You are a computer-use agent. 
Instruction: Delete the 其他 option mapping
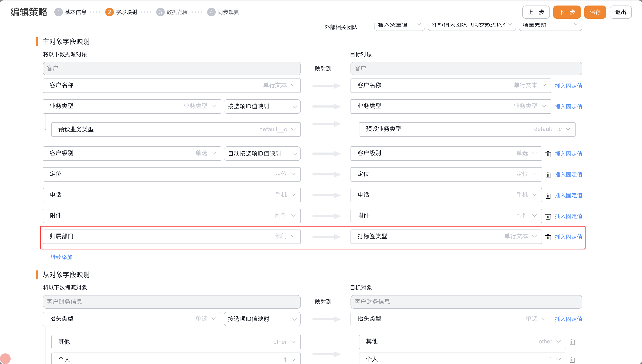point(572,342)
